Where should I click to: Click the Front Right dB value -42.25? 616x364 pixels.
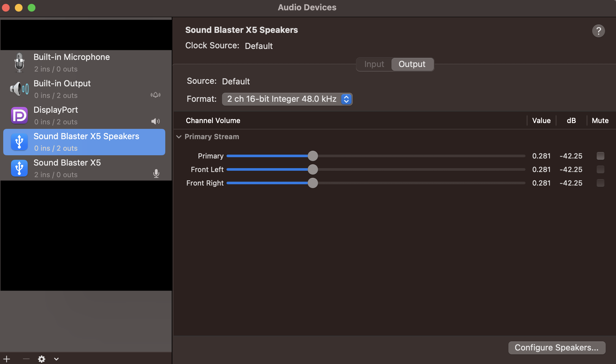(571, 183)
